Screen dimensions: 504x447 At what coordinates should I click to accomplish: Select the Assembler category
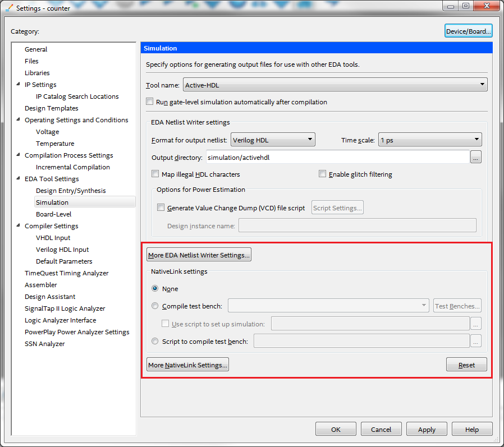[x=40, y=285]
